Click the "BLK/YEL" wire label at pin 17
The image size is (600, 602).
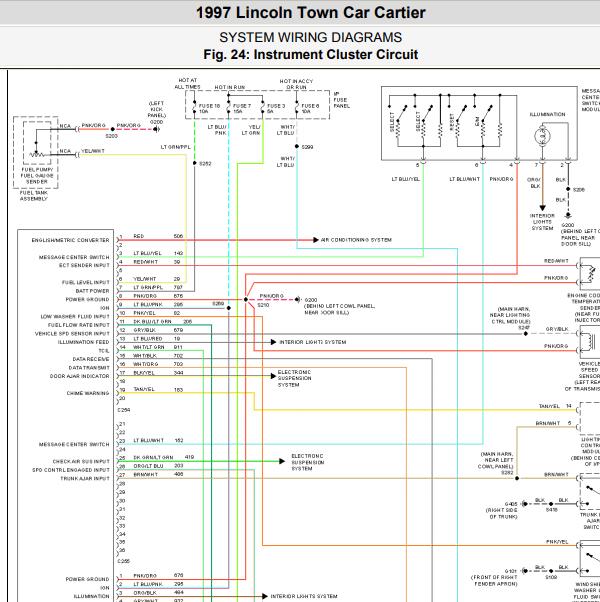point(144,373)
